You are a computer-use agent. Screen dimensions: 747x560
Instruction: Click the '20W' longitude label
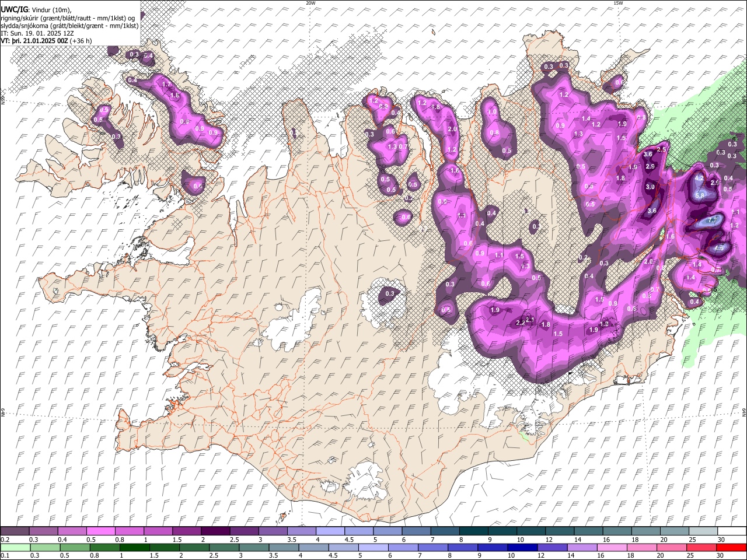tap(310, 3)
